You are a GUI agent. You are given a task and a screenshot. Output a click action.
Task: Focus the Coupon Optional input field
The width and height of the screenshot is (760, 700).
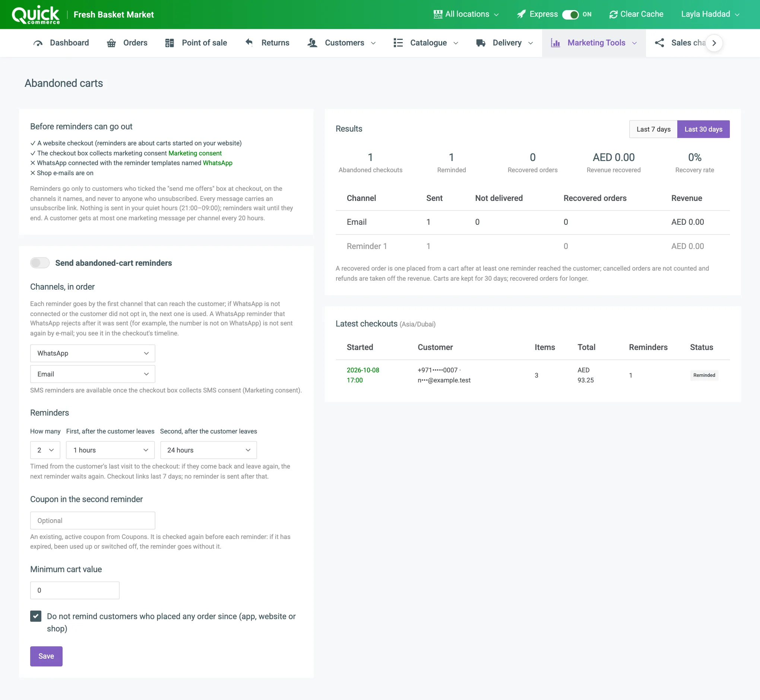pos(93,520)
